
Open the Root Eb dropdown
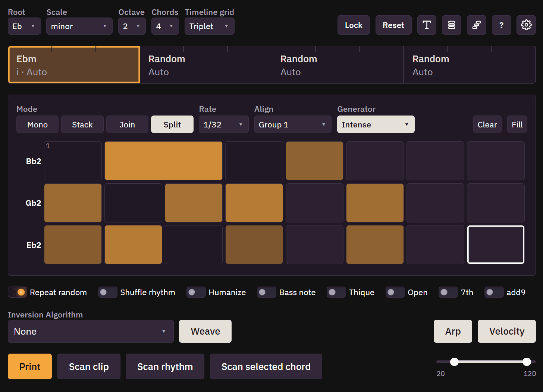coord(24,26)
